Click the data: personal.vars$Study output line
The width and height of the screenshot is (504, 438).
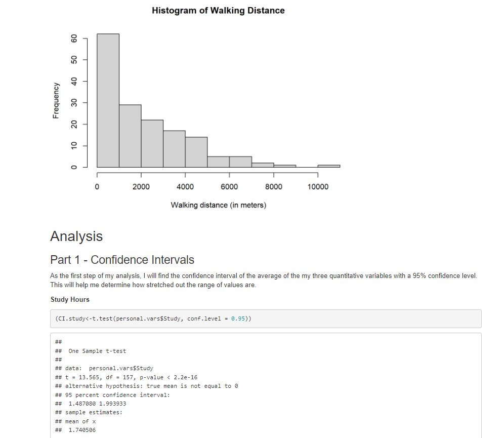coord(109,369)
